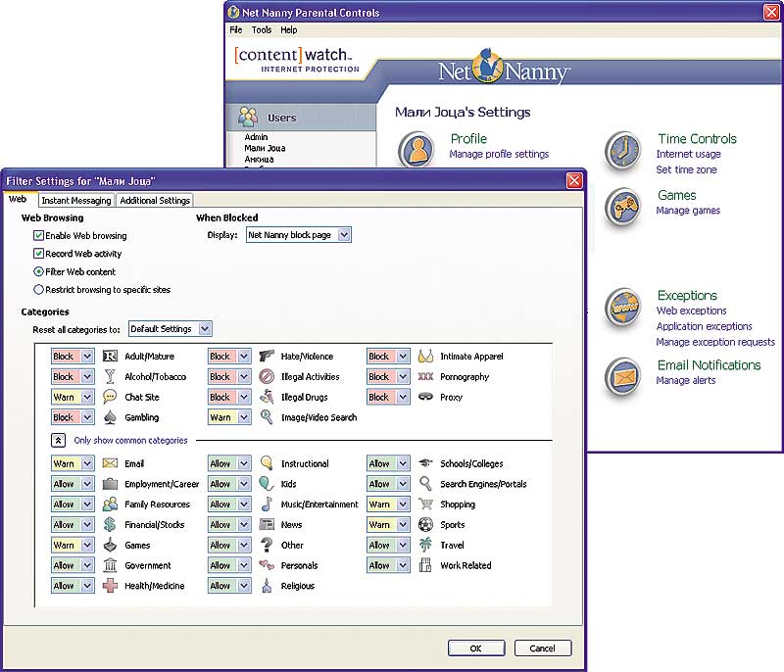The height and width of the screenshot is (672, 784).
Task: Select user Мали Јоца in Users list
Action: point(265,148)
